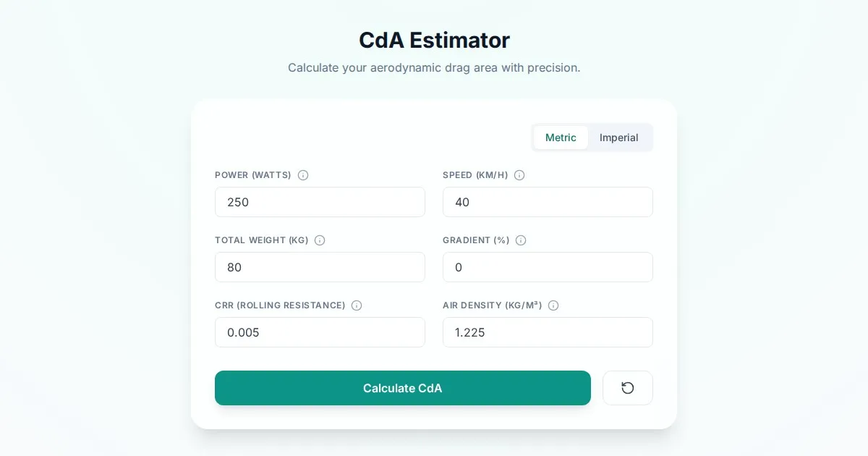
Task: Click the Air Density field showing 1.225
Action: click(548, 332)
